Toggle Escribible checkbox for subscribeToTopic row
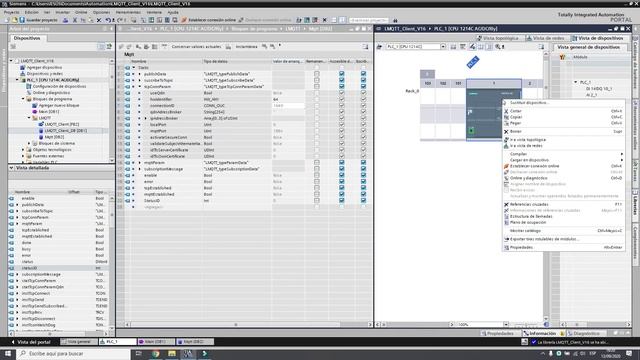This screenshot has width=640, height=360. (363, 80)
